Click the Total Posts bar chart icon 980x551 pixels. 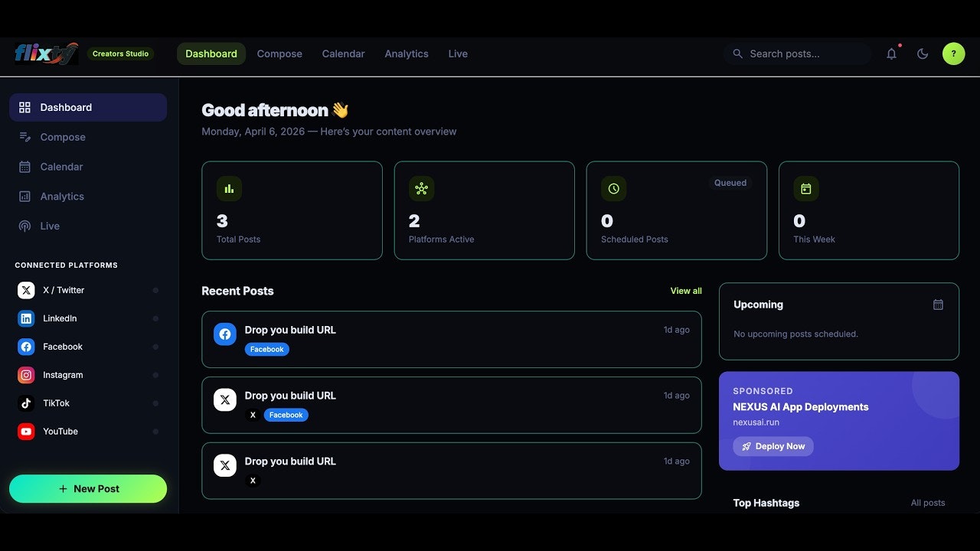click(229, 188)
